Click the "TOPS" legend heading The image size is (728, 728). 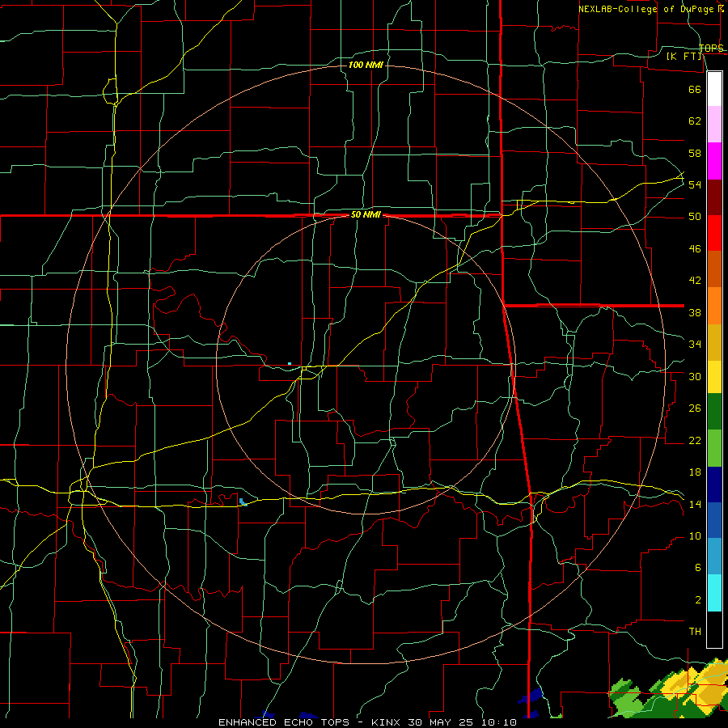[x=711, y=48]
